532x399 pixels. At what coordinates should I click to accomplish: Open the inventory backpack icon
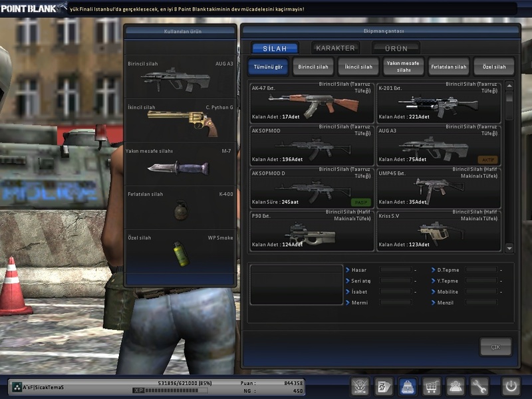click(408, 386)
